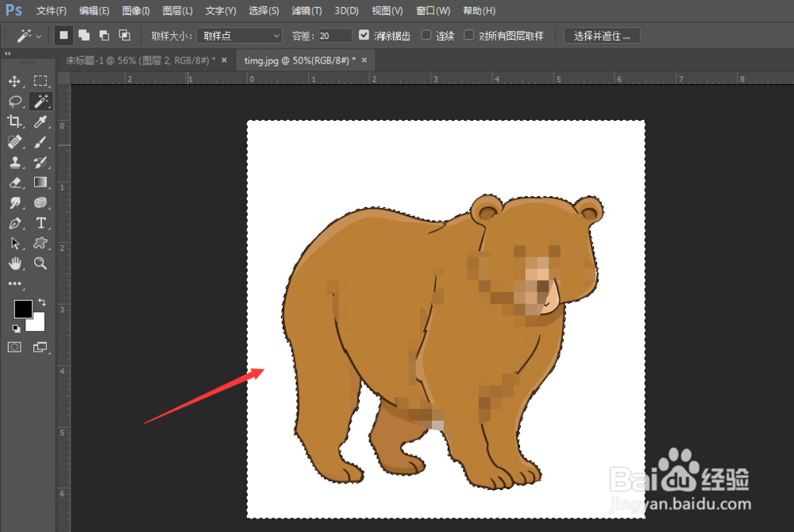Enable 对所有图层取样 checkbox

pyautogui.click(x=469, y=35)
